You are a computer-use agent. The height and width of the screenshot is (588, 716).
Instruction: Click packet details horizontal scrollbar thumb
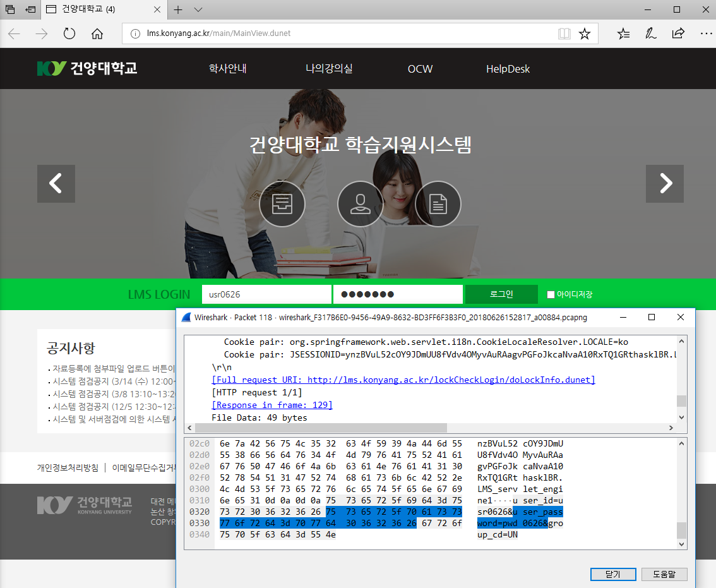click(x=321, y=428)
